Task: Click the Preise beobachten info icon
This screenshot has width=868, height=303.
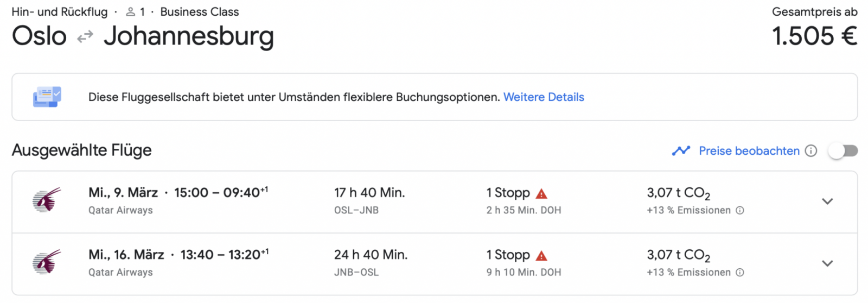Action: pos(811,151)
